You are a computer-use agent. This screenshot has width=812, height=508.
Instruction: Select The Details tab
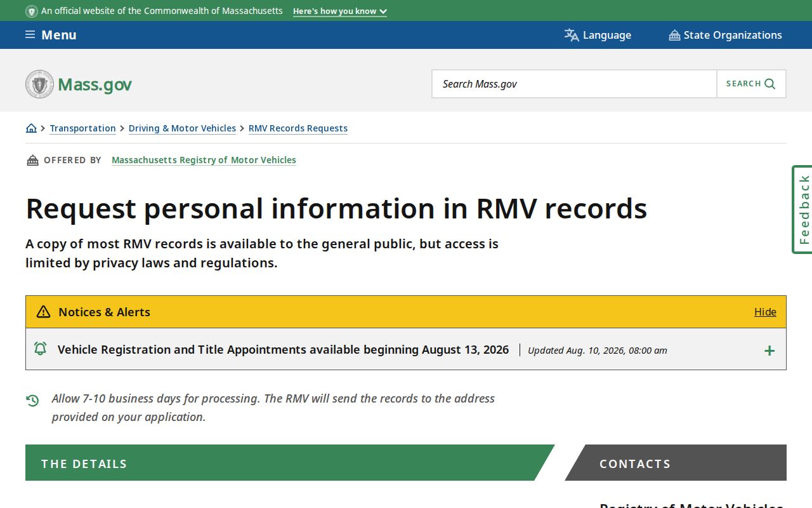[x=290, y=463]
